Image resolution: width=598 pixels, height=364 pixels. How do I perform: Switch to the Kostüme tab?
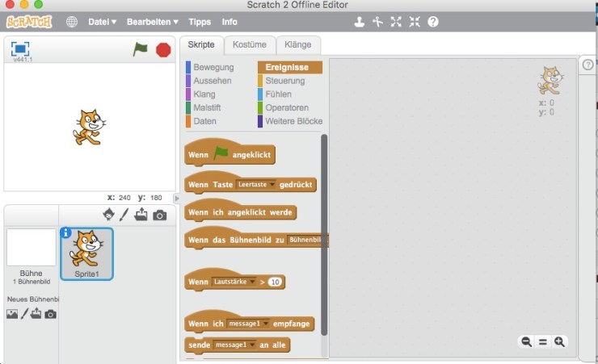tap(250, 45)
